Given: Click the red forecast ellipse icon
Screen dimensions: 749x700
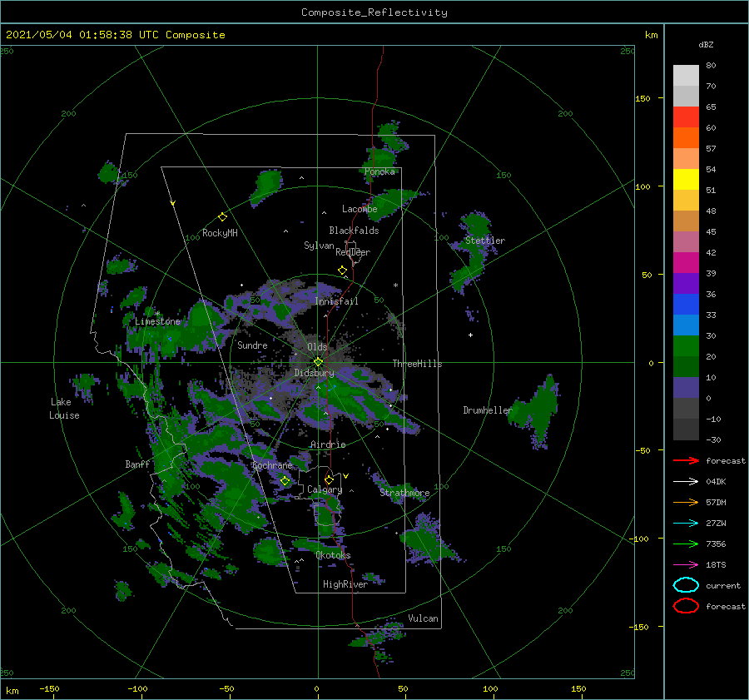Looking at the screenshot, I should pyautogui.click(x=686, y=606).
